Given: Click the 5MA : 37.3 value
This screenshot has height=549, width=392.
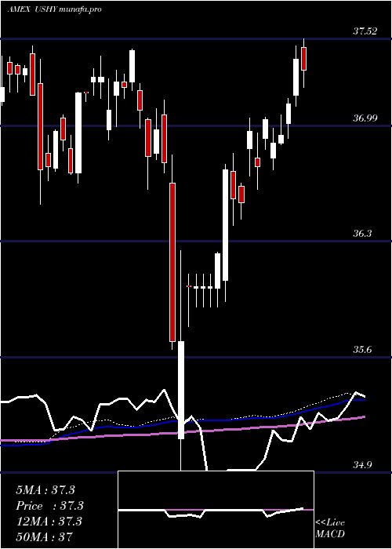Looking at the screenshot, I should pyautogui.click(x=45, y=490).
